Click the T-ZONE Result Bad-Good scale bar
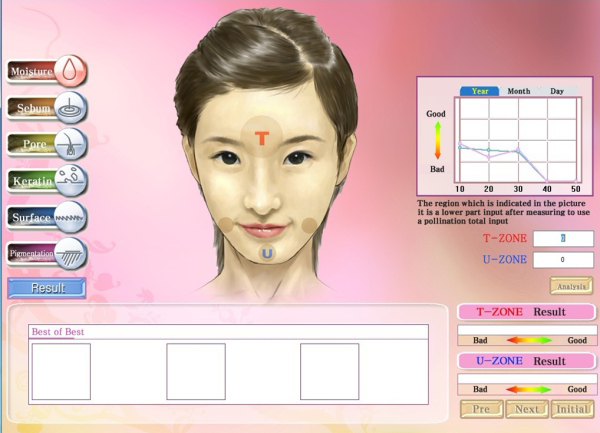Viewport: 600px width, 433px height. point(526,339)
